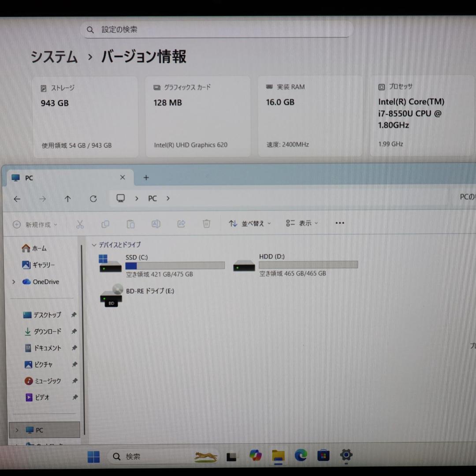Screen dimensions: 476x476
Task: Click the Rename icon in the toolbar
Action: 156,223
